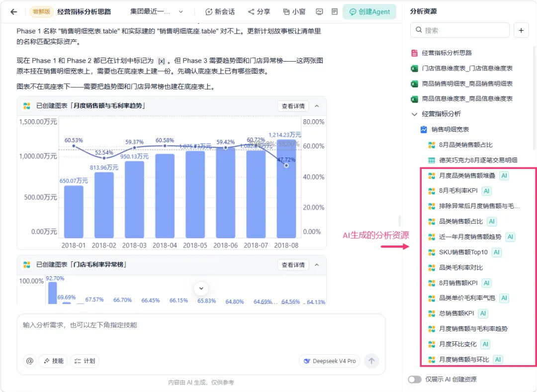Click the back arrow icon

[x=14, y=12]
